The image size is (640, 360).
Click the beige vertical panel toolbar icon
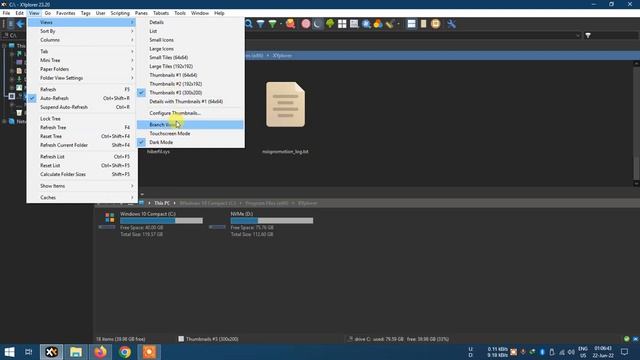pos(423,24)
